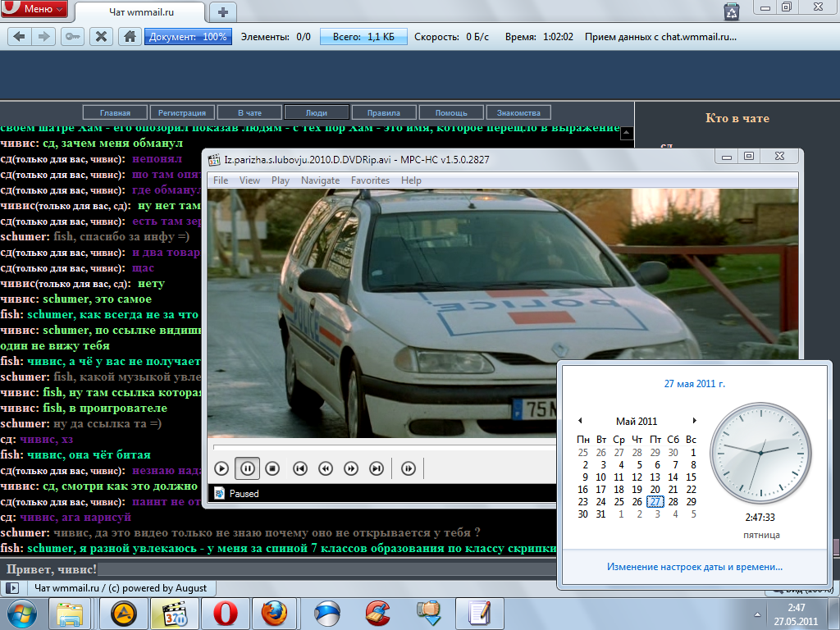Viewport: 840px width, 630px height.
Task: Open Opera browser taskbar icon
Action: click(225, 614)
